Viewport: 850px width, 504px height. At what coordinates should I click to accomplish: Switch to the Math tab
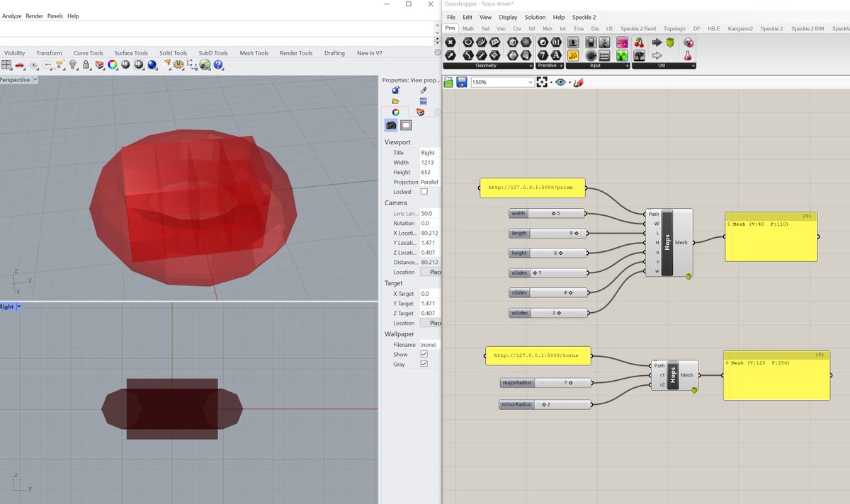(x=468, y=28)
